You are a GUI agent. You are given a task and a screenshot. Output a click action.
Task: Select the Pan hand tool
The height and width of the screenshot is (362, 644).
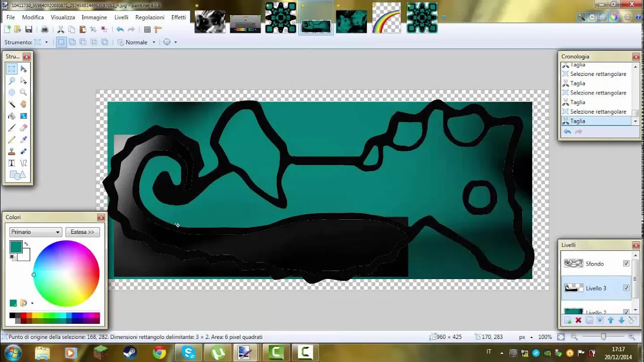(23, 104)
